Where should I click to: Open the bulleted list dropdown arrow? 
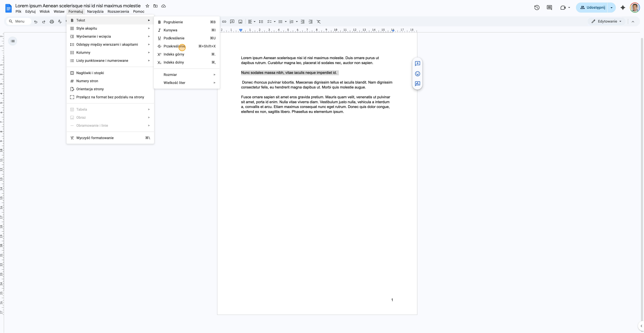pos(286,22)
